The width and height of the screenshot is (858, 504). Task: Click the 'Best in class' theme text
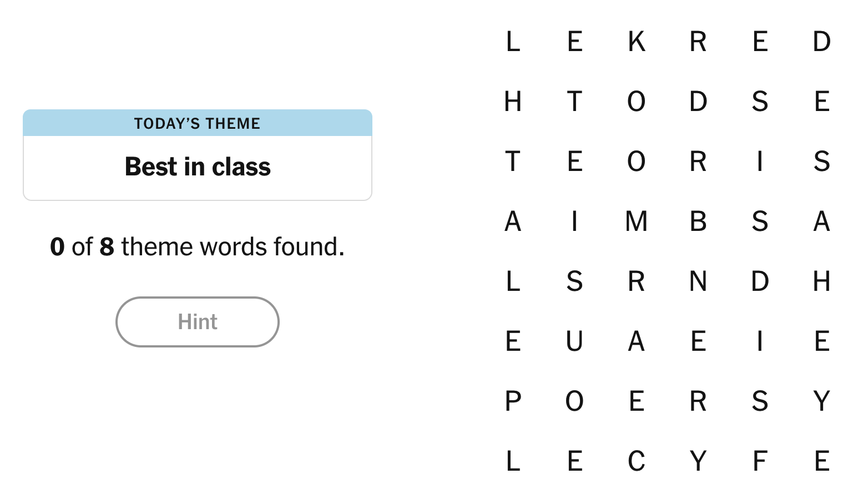click(197, 167)
